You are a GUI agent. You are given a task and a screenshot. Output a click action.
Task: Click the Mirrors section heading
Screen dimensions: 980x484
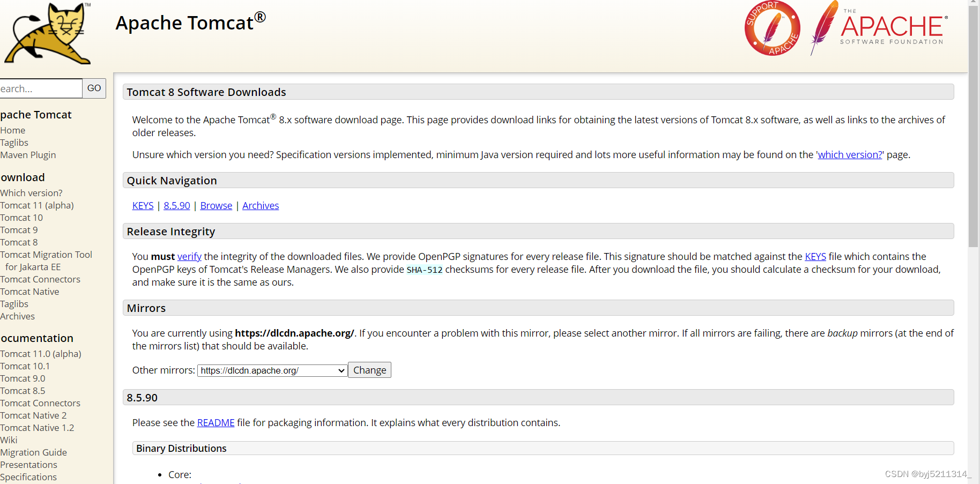coord(146,308)
